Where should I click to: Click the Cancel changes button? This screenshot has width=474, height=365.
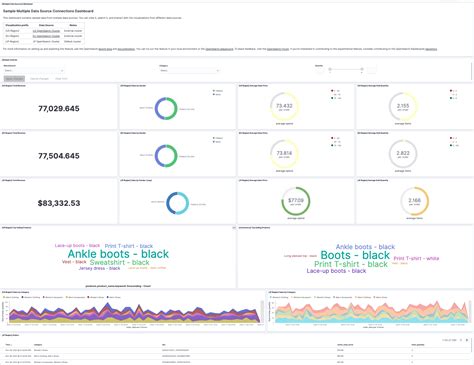click(x=39, y=79)
